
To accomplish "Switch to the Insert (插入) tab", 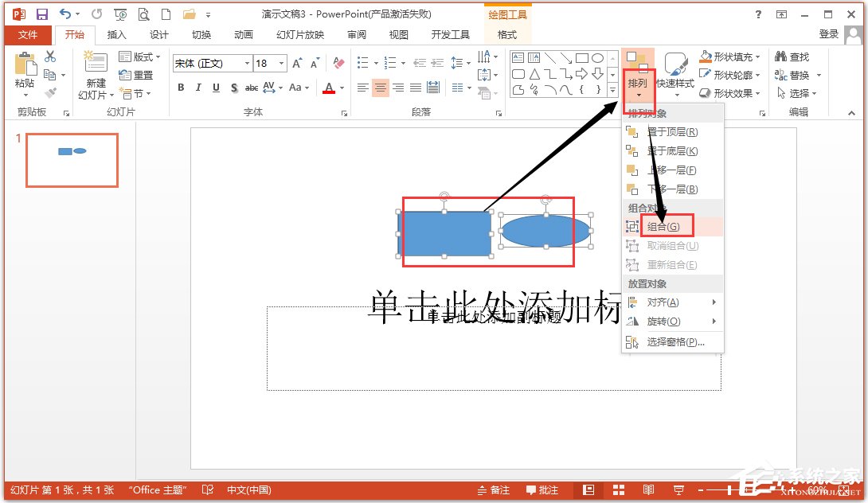I will click(116, 34).
